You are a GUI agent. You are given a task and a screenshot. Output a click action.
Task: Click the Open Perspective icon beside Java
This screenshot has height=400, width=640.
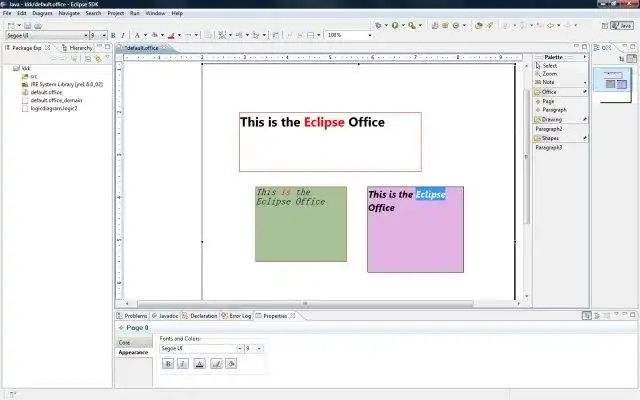[x=604, y=25]
